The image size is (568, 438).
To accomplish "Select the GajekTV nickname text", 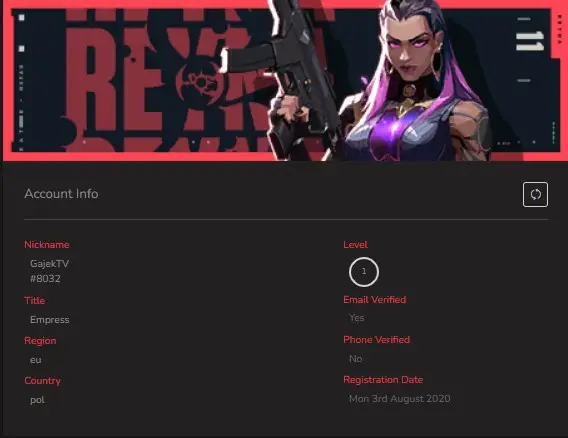I will tap(50, 263).
